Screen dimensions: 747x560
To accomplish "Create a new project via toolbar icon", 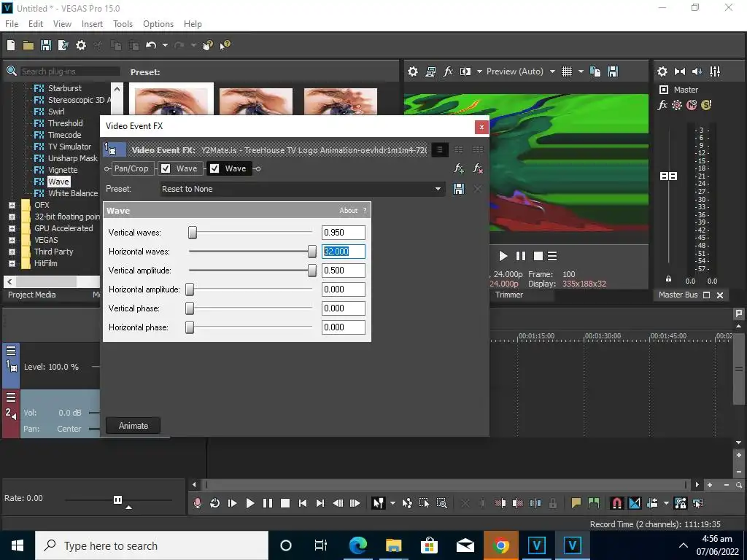I will (x=11, y=45).
